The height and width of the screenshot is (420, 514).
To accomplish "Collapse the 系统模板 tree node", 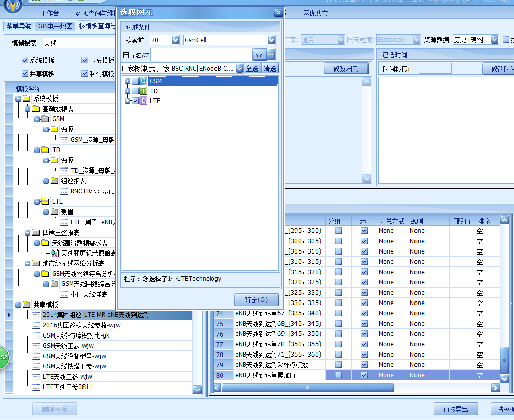I will [19, 98].
